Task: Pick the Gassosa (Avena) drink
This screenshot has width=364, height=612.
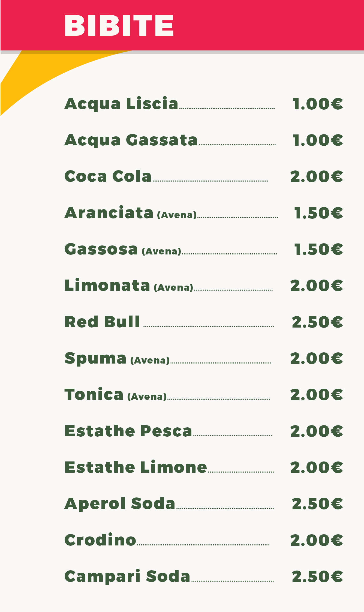Action: [x=123, y=249]
